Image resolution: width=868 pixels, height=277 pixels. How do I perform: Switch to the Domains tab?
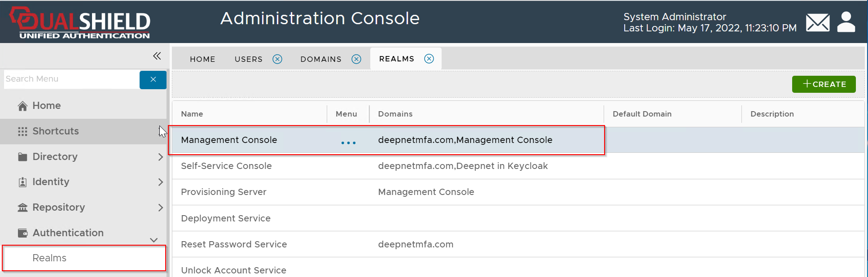(320, 59)
